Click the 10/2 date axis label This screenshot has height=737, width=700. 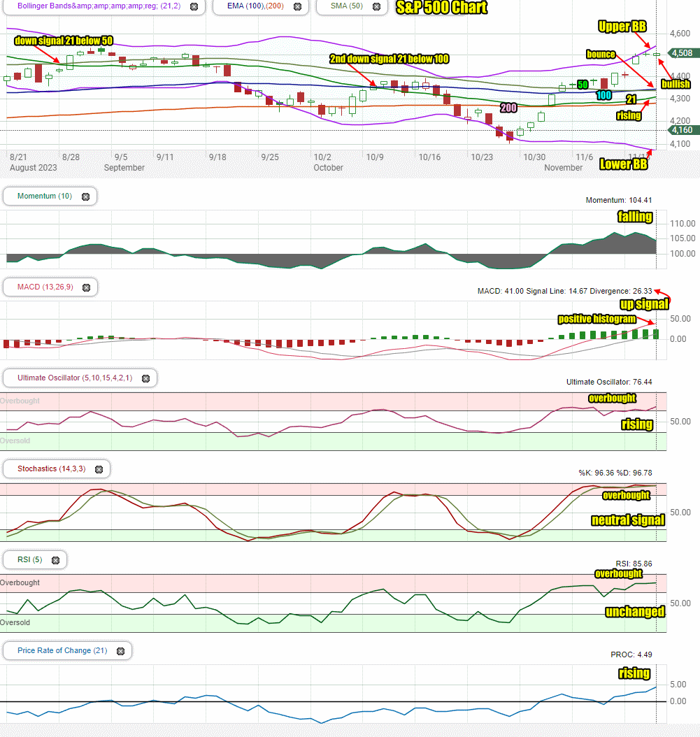click(322, 157)
